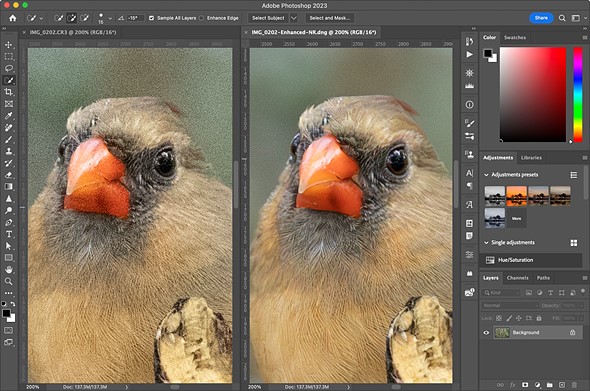Image resolution: width=590 pixels, height=391 pixels.
Task: Delete layer with the trash icon
Action: pos(574,385)
